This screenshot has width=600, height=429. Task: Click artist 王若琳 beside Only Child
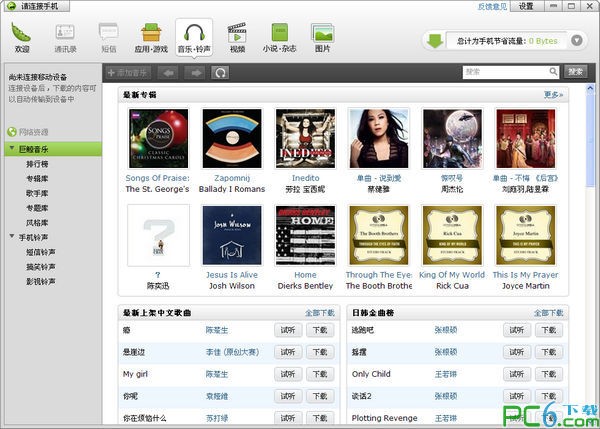[446, 374]
